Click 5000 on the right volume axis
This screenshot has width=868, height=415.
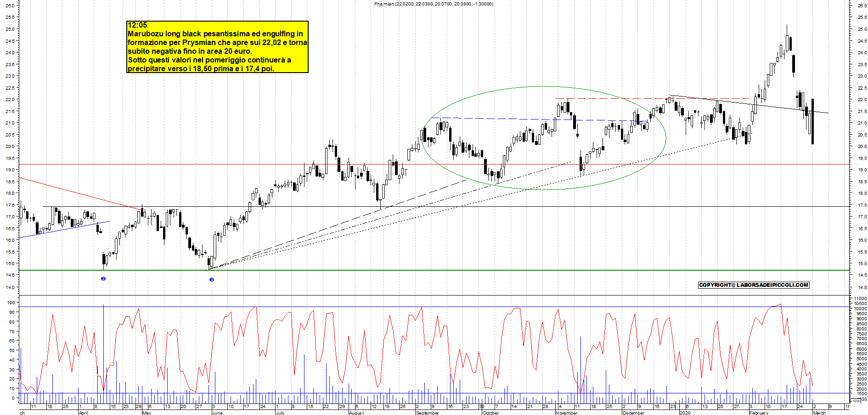click(861, 358)
